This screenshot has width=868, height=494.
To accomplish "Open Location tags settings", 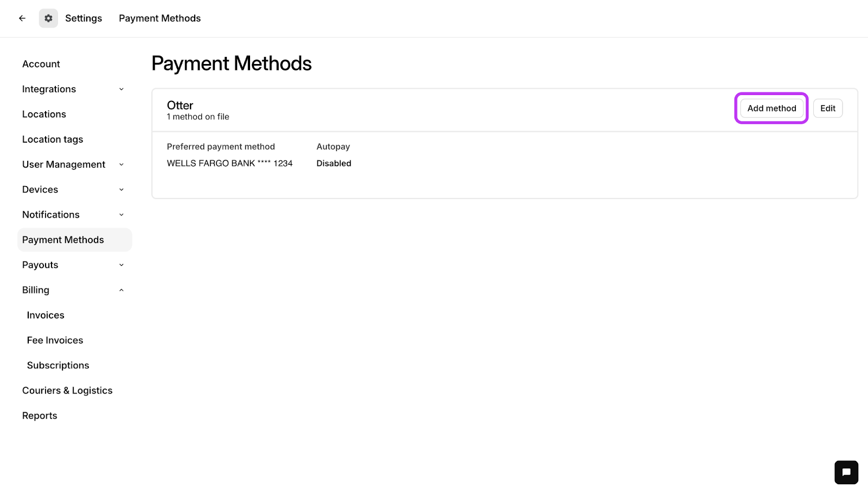I will pyautogui.click(x=53, y=139).
